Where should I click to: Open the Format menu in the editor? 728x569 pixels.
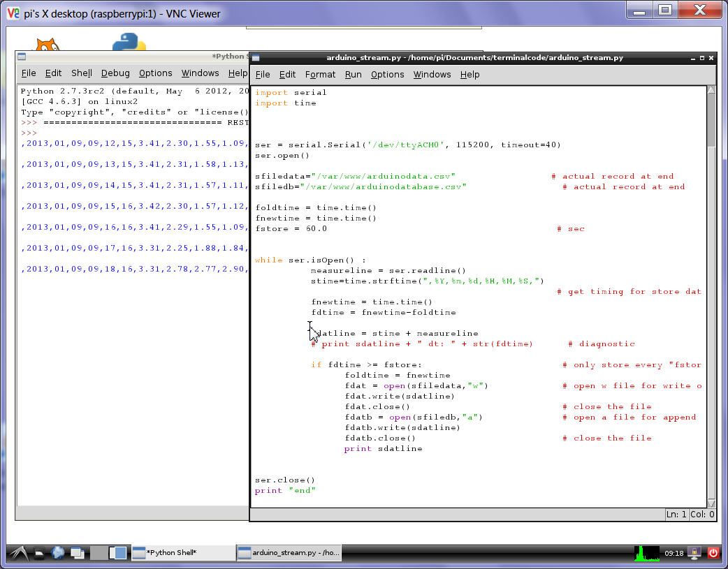320,74
